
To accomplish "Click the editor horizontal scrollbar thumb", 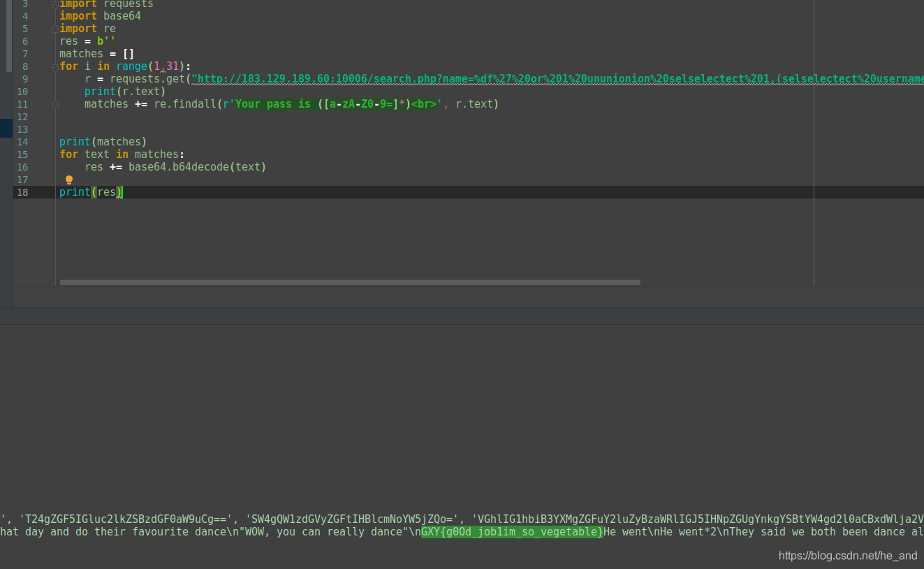I will (350, 282).
